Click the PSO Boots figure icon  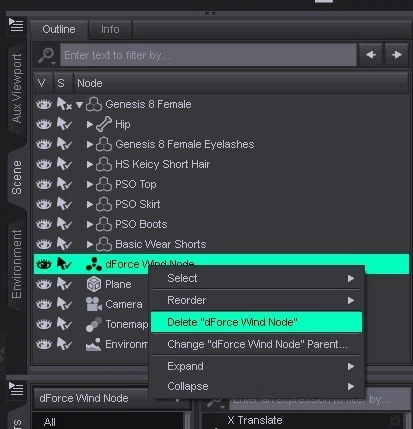[104, 224]
